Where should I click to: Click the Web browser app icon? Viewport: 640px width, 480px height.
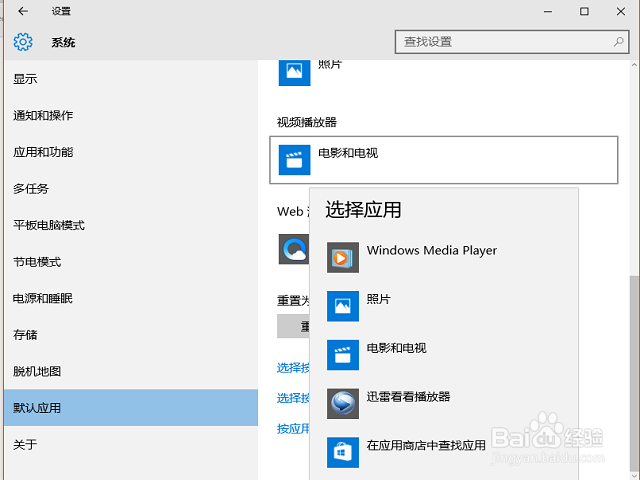click(293, 249)
